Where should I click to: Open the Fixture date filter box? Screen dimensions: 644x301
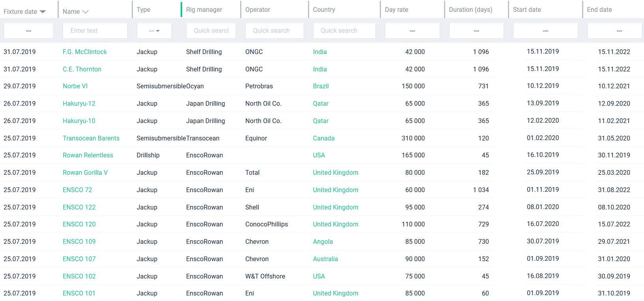point(28,31)
